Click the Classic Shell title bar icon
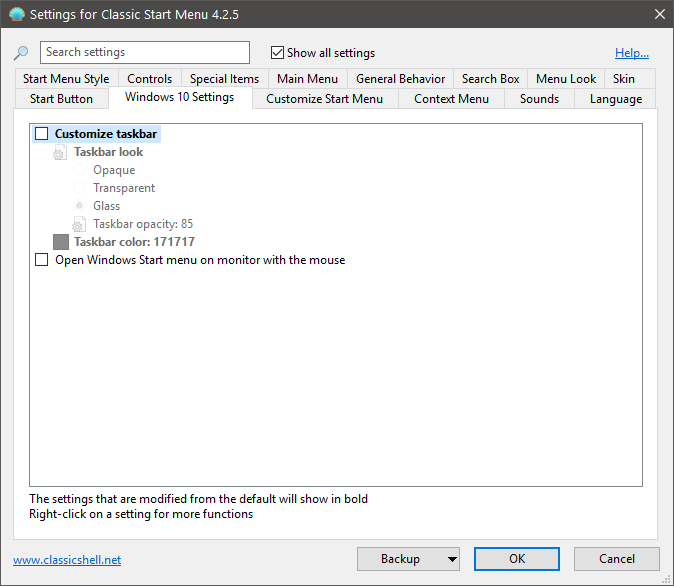This screenshot has width=674, height=586. 15,14
